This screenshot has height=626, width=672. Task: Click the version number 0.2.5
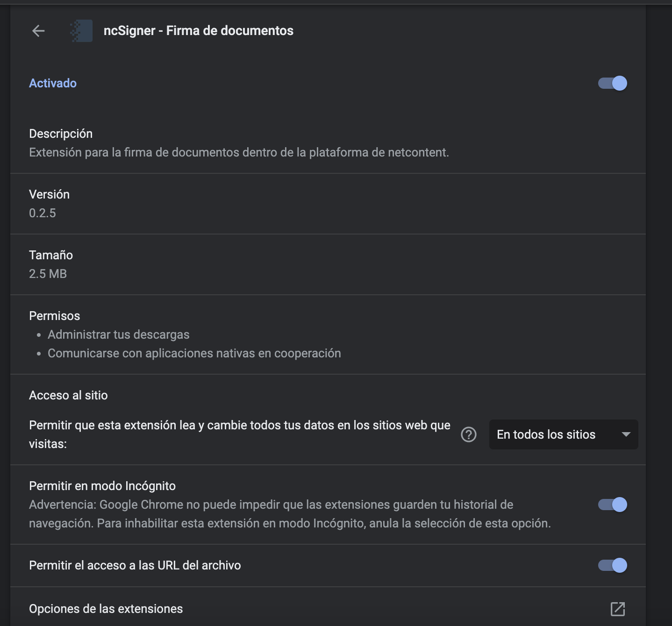tap(43, 213)
